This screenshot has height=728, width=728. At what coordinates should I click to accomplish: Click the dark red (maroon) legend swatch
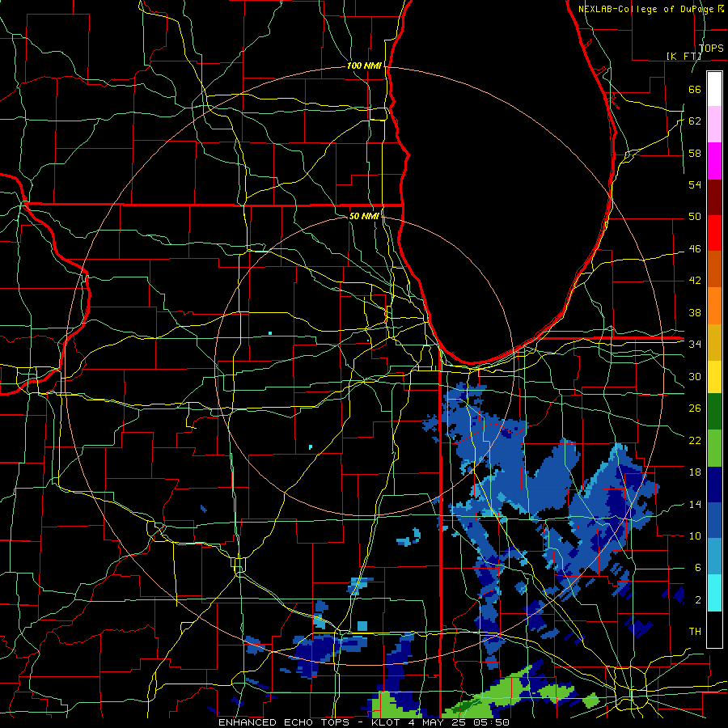714,197
